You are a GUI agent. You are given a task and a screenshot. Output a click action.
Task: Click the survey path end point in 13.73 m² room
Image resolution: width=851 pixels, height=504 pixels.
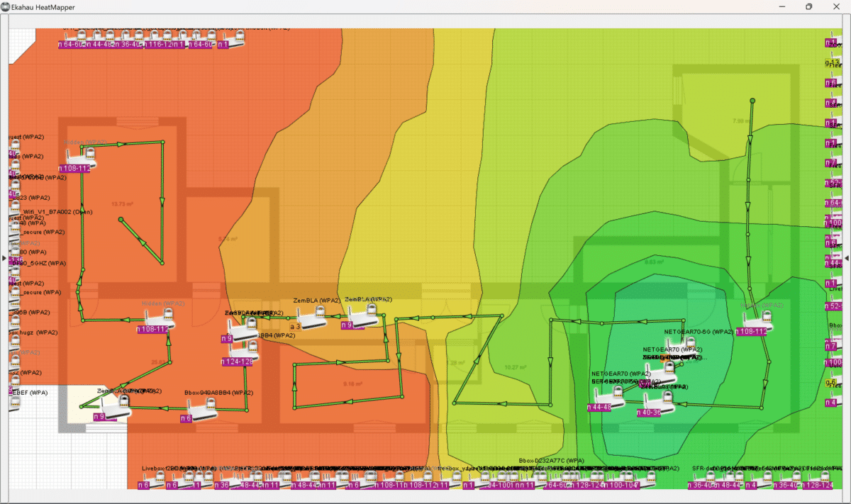pos(121,219)
